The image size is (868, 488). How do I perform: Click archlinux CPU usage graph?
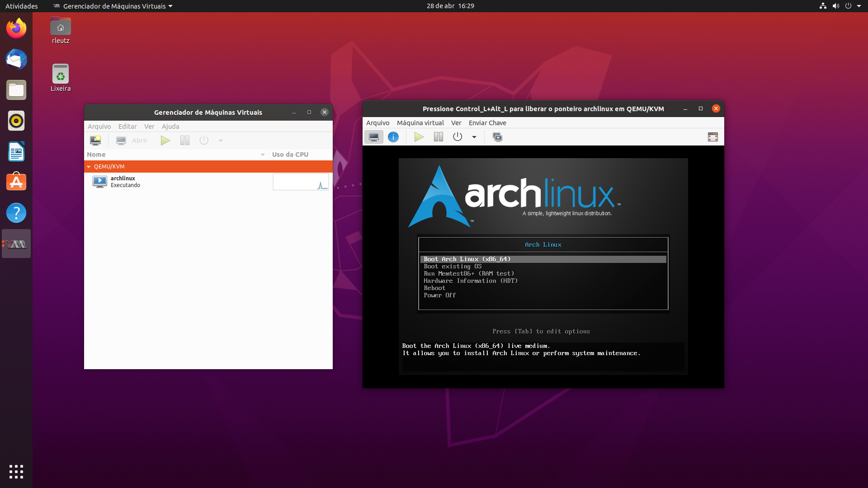point(301,182)
